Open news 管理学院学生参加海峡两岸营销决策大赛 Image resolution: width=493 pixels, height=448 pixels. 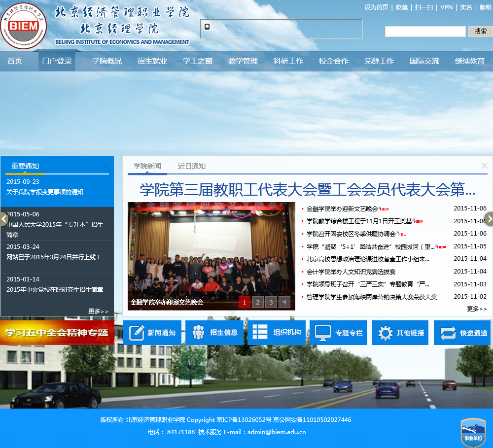[x=372, y=297]
